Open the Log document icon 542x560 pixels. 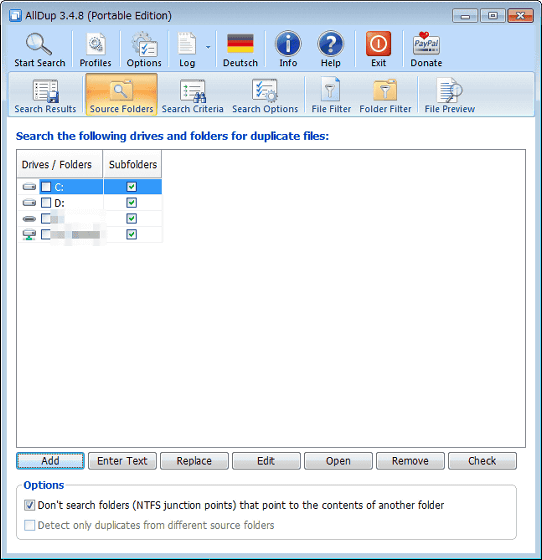(187, 44)
